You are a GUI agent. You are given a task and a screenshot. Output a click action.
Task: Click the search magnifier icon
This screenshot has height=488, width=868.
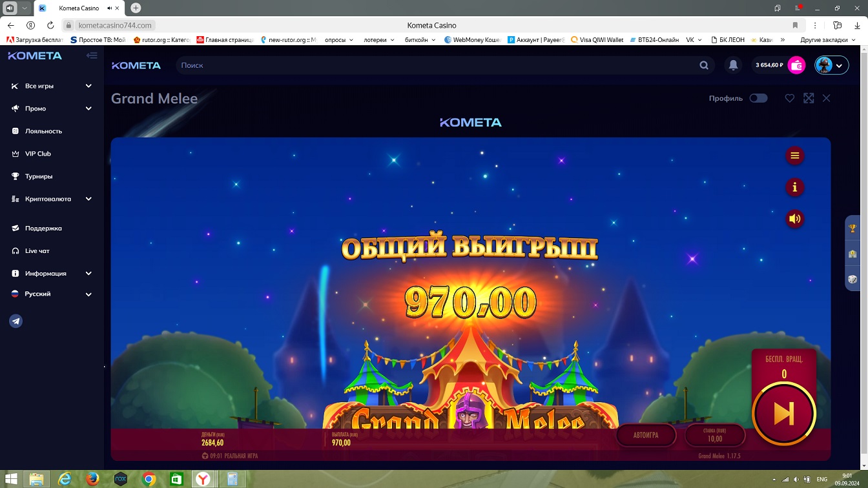[704, 65]
